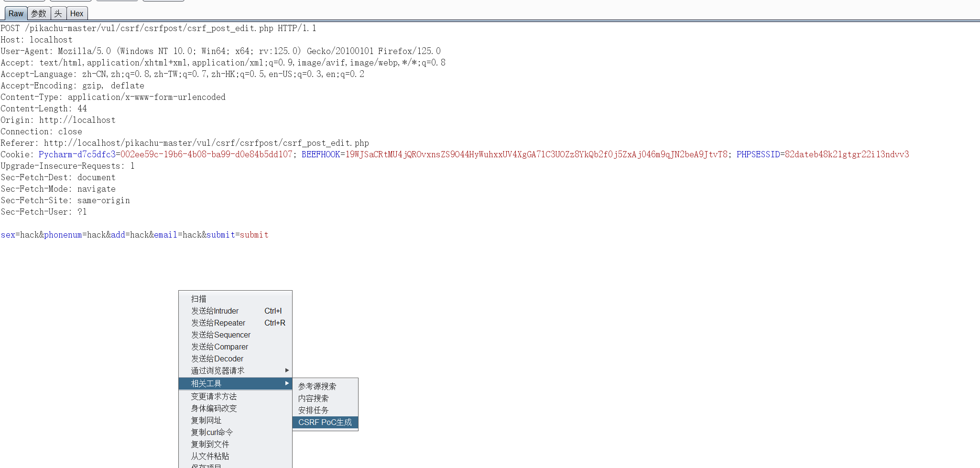Image resolution: width=980 pixels, height=468 pixels.
Task: Select 参考源搜索 in the submenu
Action: click(x=325, y=386)
